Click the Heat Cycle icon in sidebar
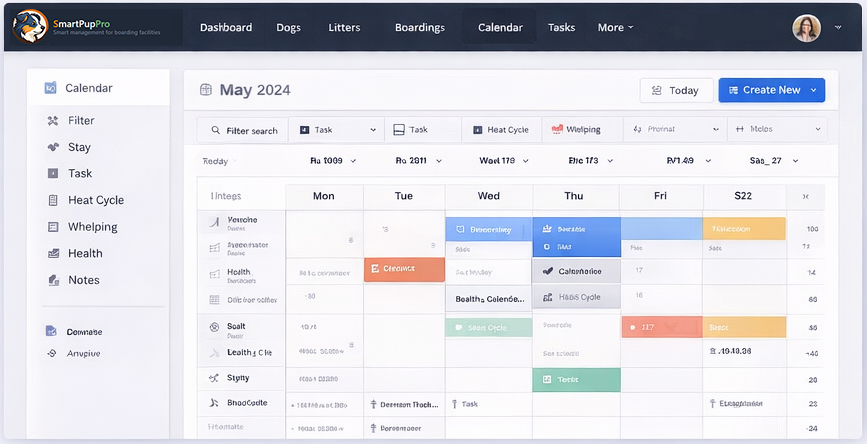 click(53, 200)
